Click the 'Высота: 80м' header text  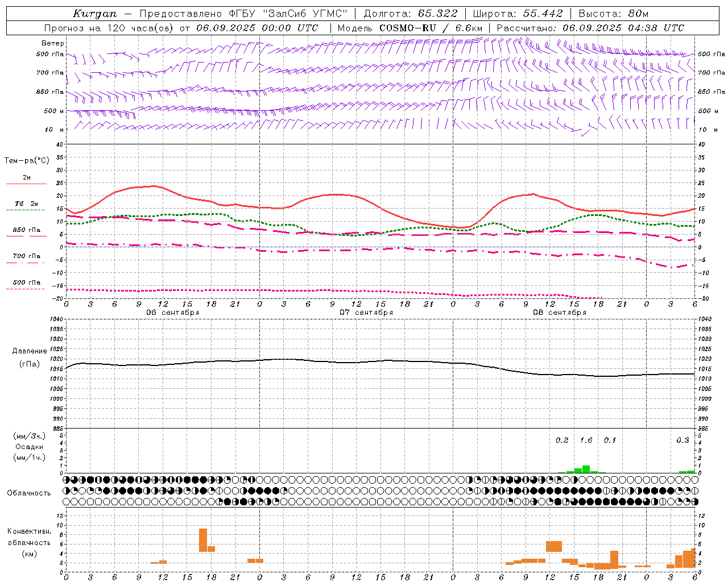click(x=614, y=14)
